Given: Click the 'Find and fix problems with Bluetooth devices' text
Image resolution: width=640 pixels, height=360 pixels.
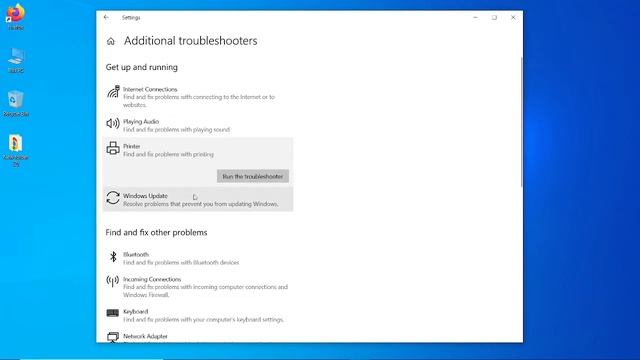Looking at the screenshot, I should click(181, 262).
